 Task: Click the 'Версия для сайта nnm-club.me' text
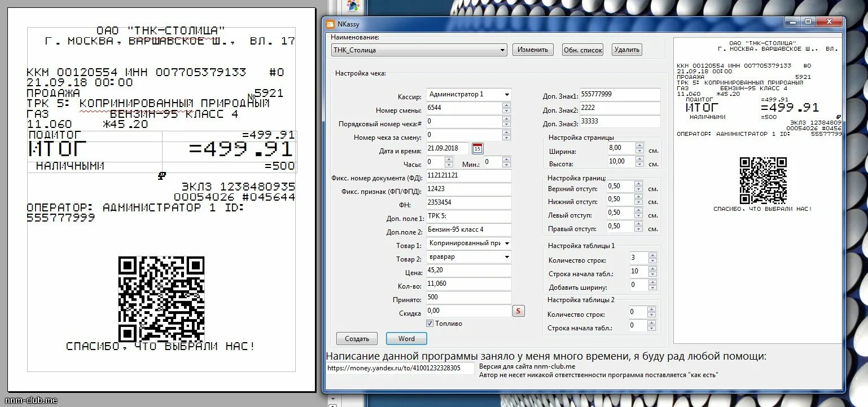[527, 366]
